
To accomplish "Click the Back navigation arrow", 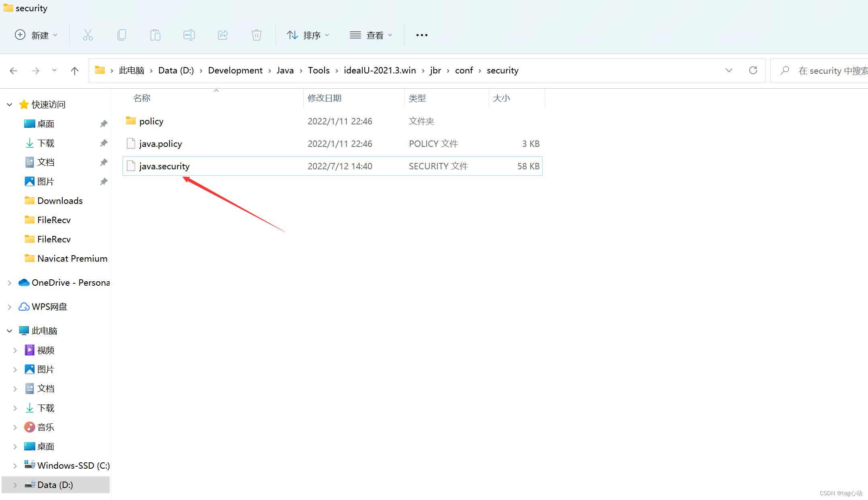I will [x=13, y=71].
